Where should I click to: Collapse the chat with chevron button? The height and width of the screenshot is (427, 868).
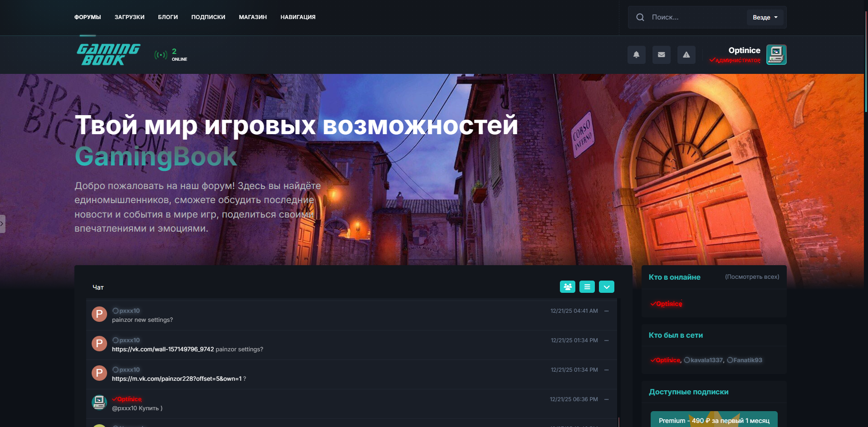606,287
